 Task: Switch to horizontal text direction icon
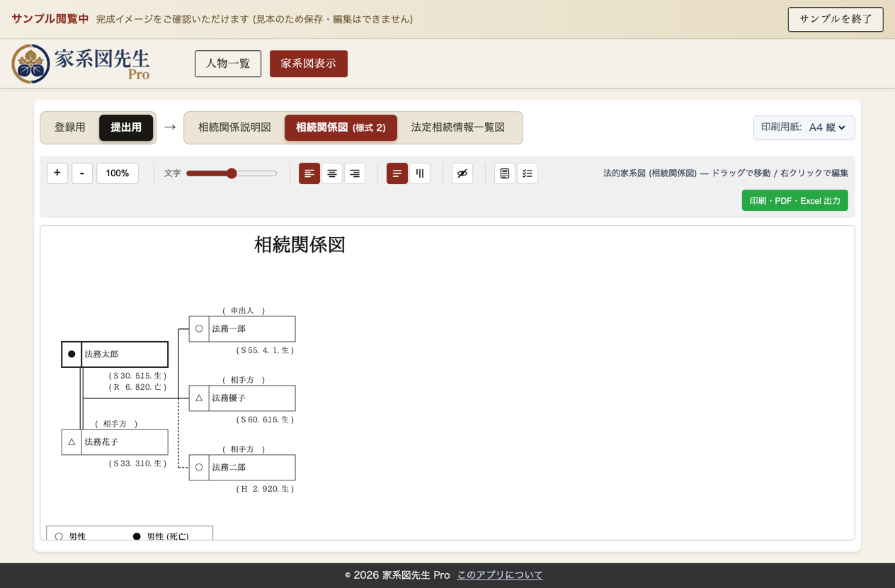coord(397,173)
